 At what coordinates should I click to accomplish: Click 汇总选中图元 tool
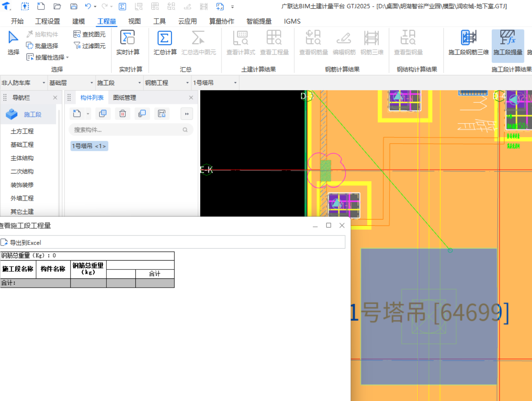199,43
